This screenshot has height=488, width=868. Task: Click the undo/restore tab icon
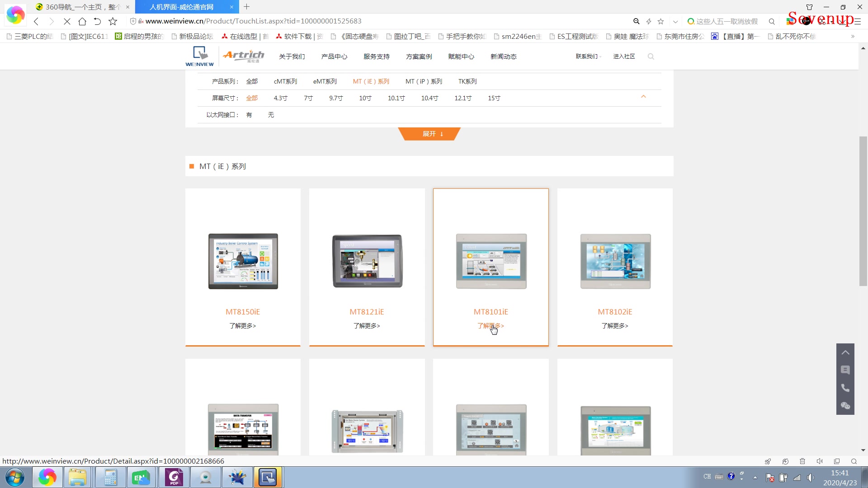[x=97, y=21]
